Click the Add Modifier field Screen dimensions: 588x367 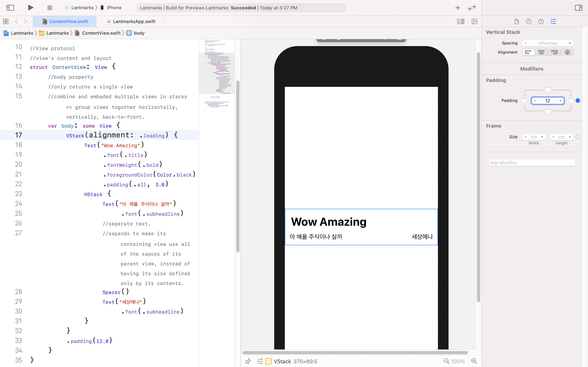(x=532, y=163)
